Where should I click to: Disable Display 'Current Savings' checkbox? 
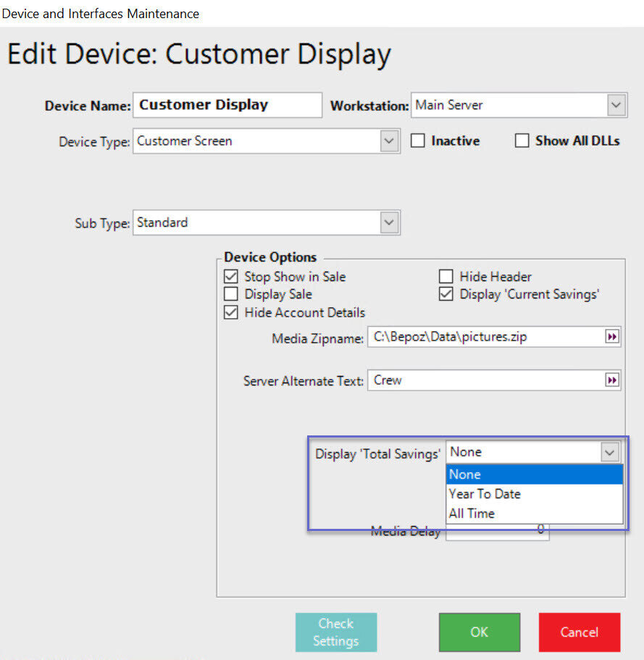(x=446, y=294)
